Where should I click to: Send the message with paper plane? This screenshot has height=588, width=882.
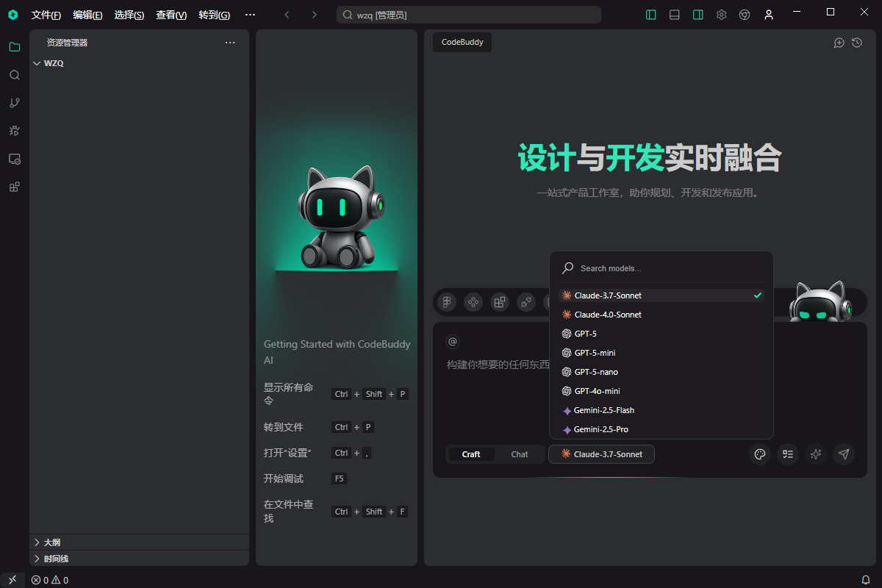[844, 454]
